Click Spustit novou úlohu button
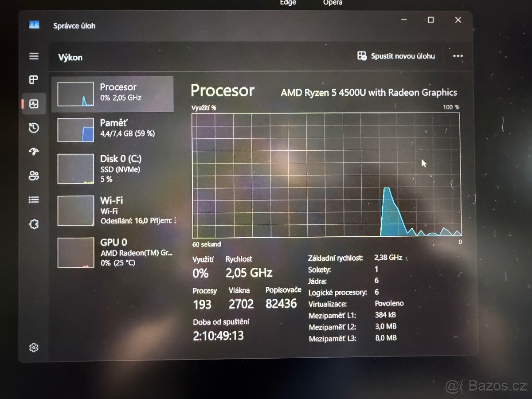532x399 pixels. pos(396,56)
